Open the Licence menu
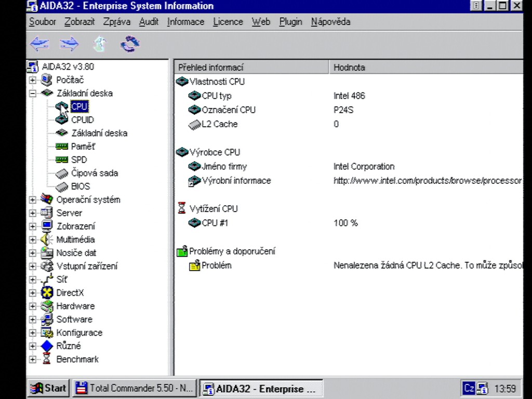532x399 pixels. (x=228, y=22)
